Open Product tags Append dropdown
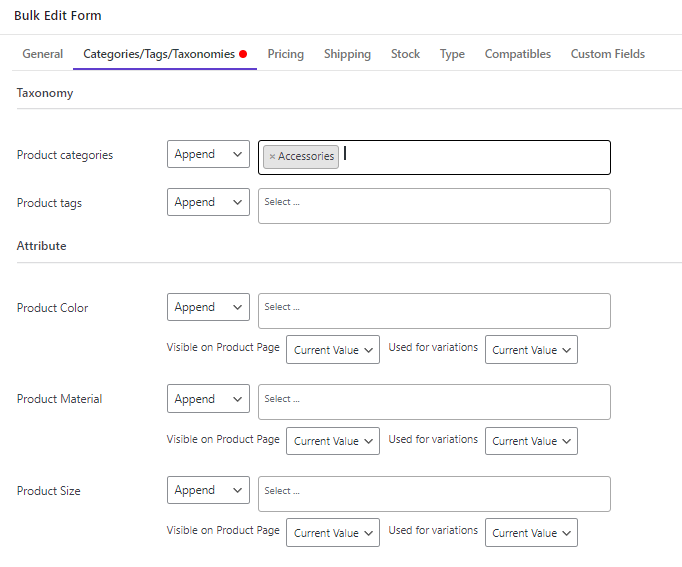Screen dimensions: 682x567 208,202
